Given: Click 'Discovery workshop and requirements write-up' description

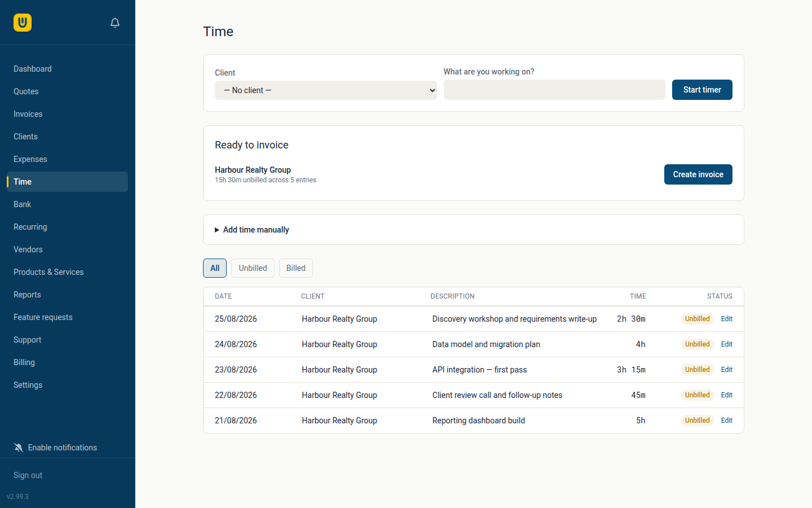Looking at the screenshot, I should point(514,319).
